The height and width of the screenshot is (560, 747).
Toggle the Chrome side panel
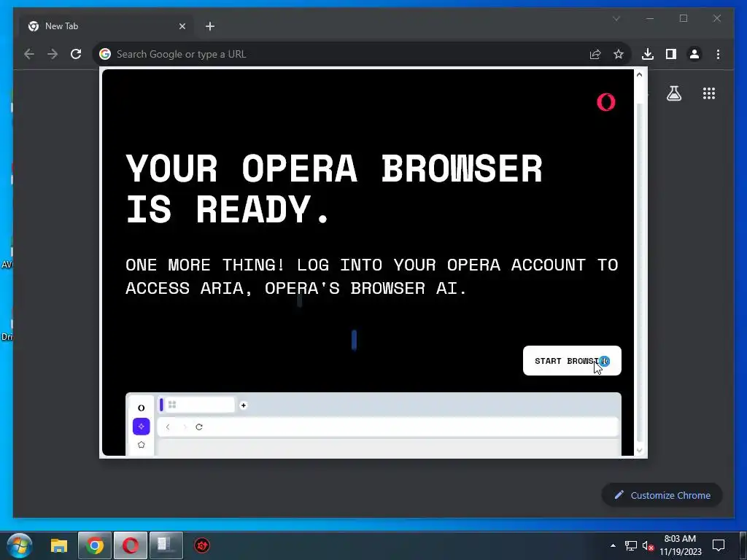point(671,54)
